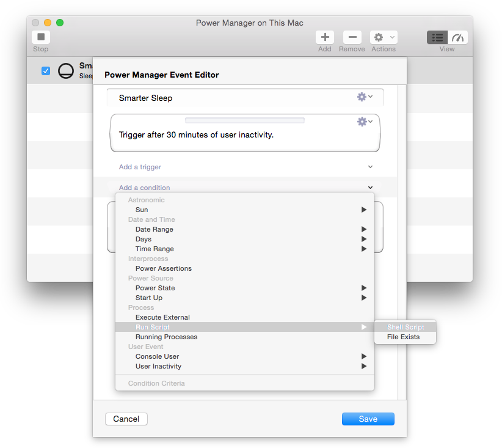Click the trigger drag handle bar
Screen dimensions: 502x448
(245, 120)
